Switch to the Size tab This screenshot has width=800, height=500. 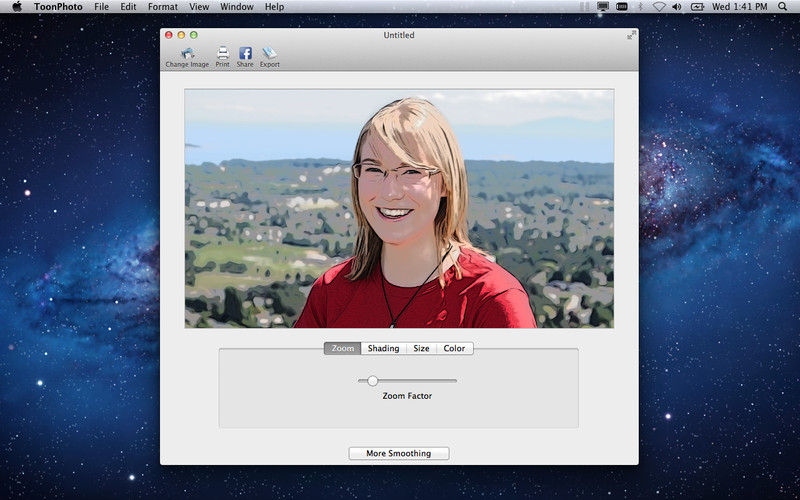point(421,348)
